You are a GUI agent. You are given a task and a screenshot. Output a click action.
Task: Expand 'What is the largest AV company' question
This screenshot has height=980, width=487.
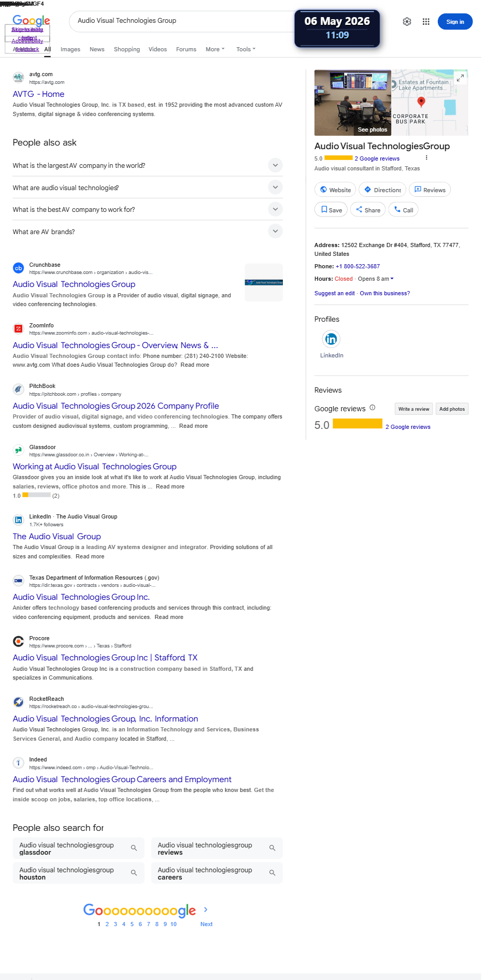pos(276,165)
